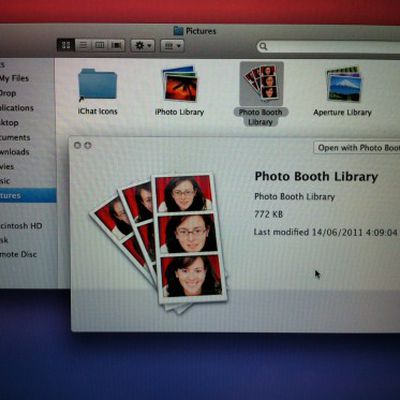
Task: Click the iChat Icons label
Action: coord(97,111)
